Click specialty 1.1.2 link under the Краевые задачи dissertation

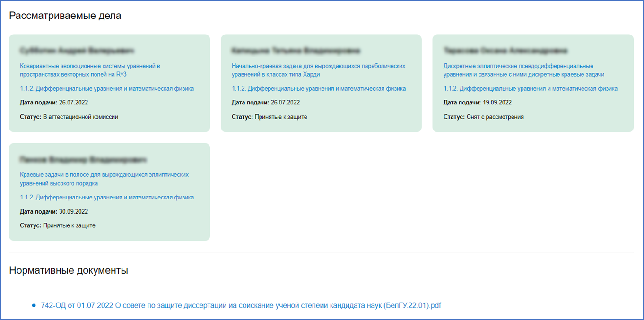107,197
